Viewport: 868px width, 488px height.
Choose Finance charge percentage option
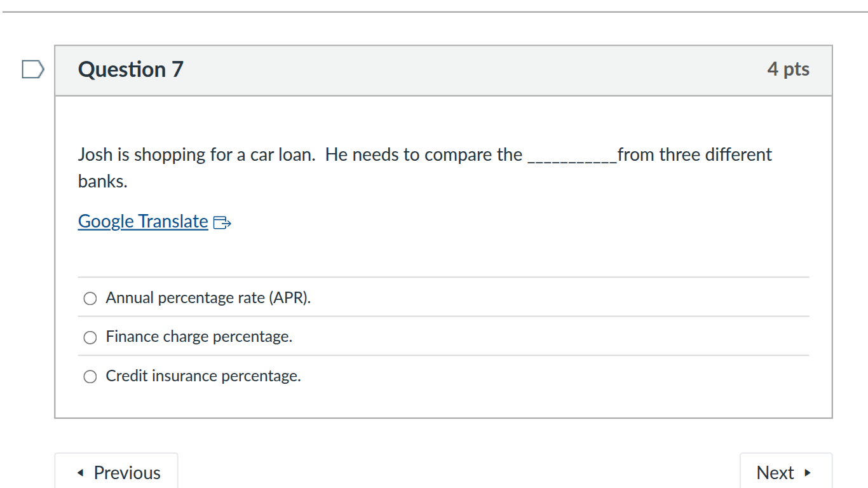point(90,337)
